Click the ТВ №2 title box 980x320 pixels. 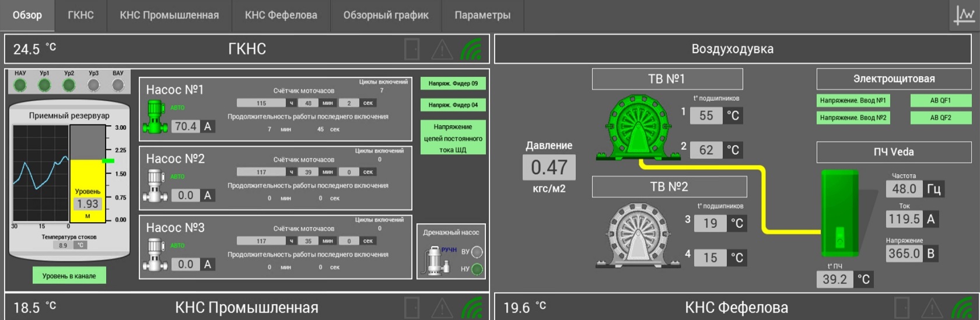pyautogui.click(x=669, y=187)
